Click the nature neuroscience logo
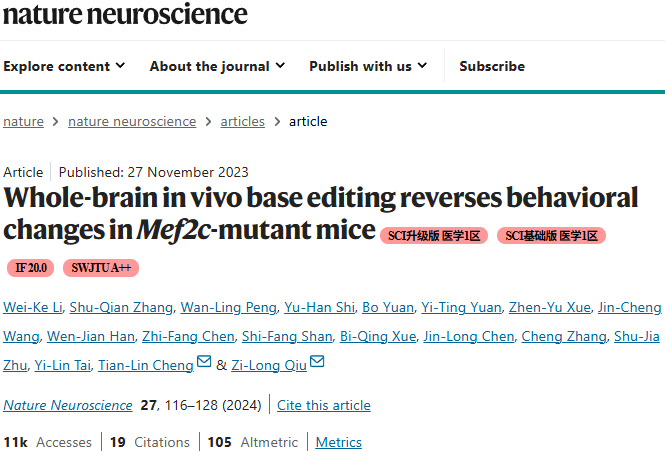The image size is (665, 451). [125, 14]
